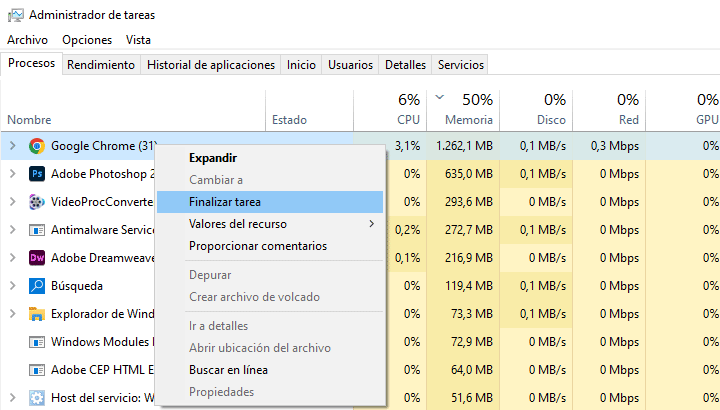
Task: Select the Procesos tab
Action: point(31,63)
